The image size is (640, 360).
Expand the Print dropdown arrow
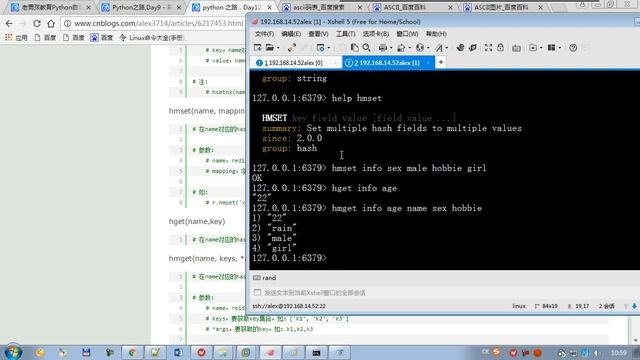[391, 48]
